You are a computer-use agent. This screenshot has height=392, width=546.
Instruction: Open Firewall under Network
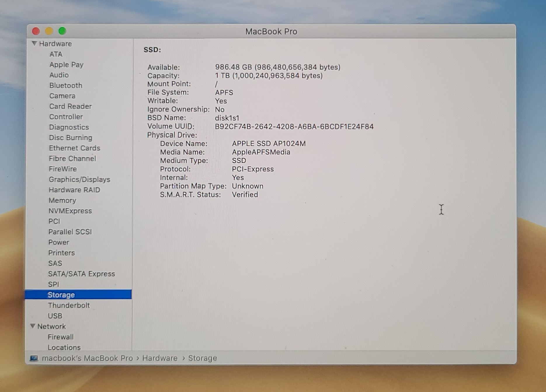[x=60, y=337]
